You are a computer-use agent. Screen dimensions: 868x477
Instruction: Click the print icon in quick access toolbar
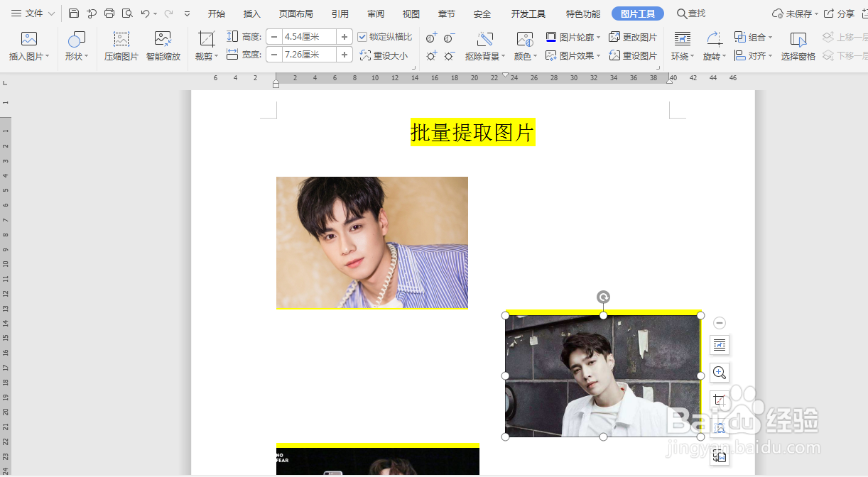tap(109, 12)
